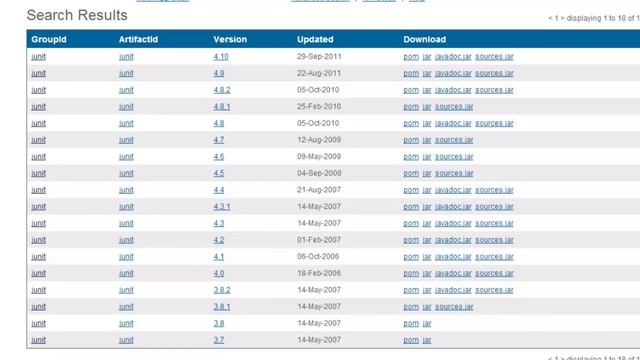Open version 4.3 link

[219, 224]
